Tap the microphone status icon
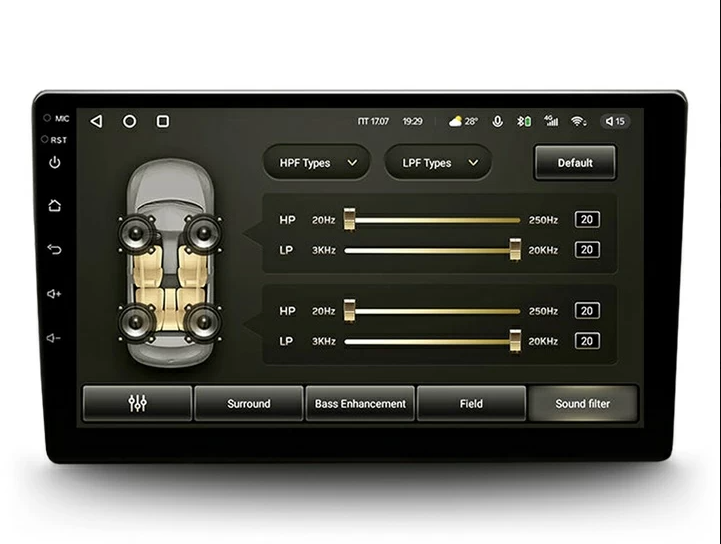The image size is (721, 544). click(x=497, y=121)
